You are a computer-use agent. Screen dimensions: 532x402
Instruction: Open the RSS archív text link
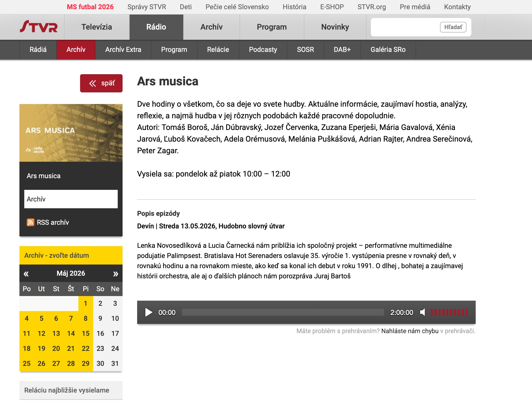click(53, 222)
